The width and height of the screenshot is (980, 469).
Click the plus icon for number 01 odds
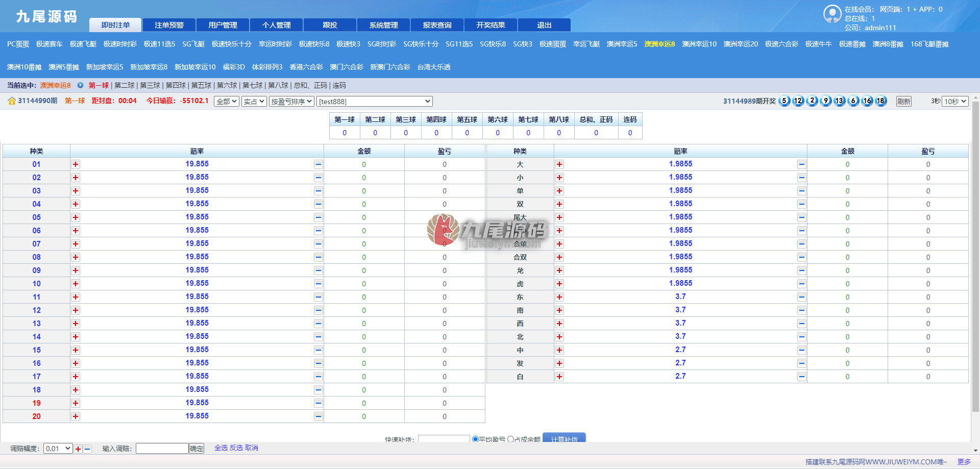[x=76, y=164]
